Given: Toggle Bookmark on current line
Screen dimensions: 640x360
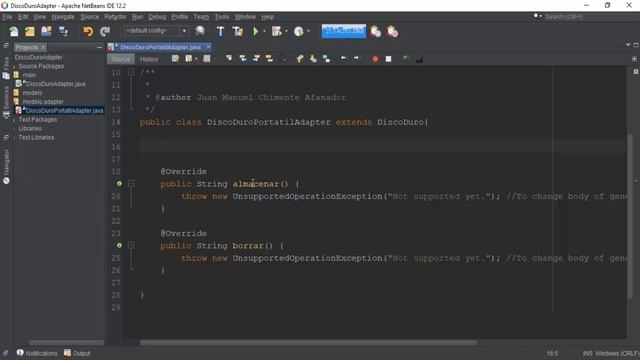Looking at the screenshot, I should (x=326, y=59).
